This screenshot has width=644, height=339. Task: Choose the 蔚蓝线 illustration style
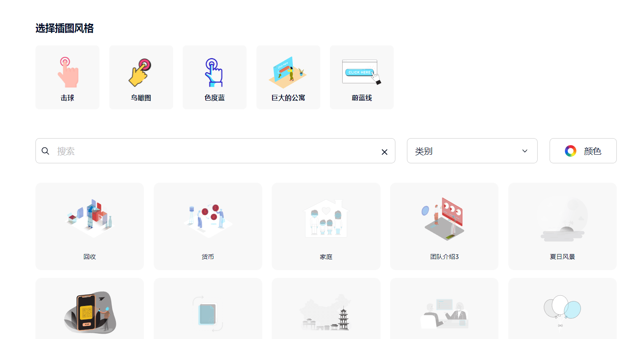(x=361, y=77)
